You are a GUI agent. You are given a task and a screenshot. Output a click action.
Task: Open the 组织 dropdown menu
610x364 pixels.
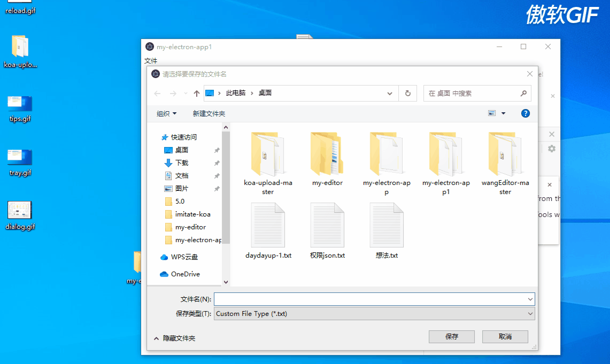(165, 113)
